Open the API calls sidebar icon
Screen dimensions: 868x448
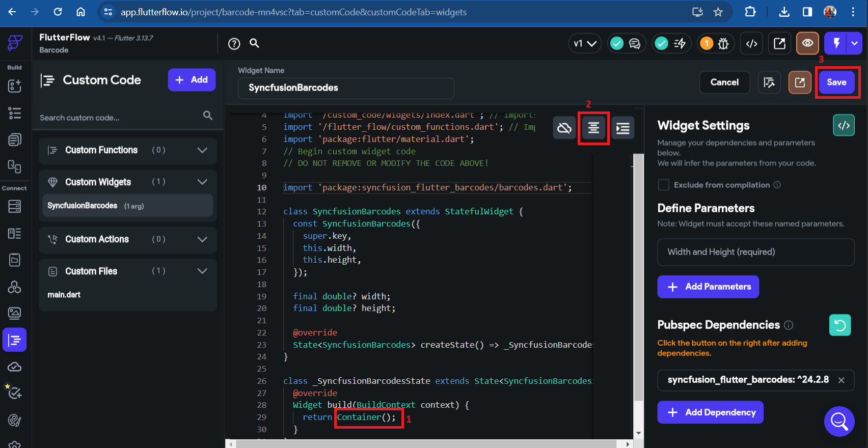pyautogui.click(x=15, y=287)
